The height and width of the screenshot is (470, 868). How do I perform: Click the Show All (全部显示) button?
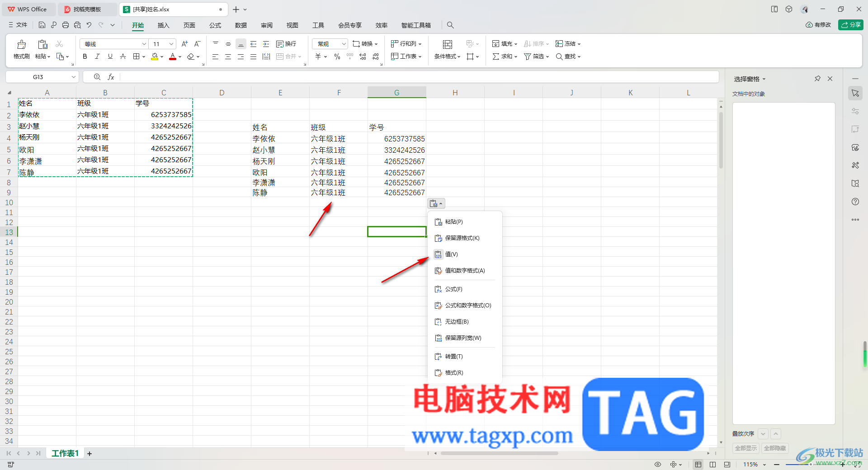[746, 448]
